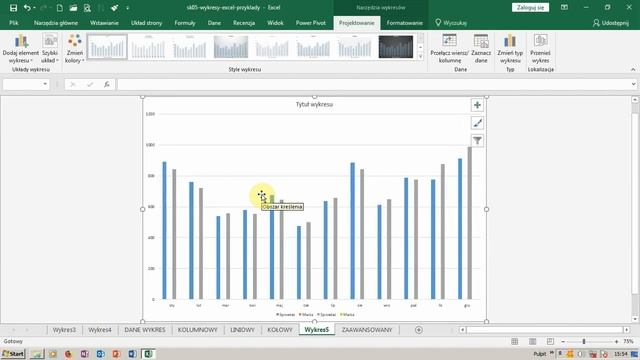This screenshot has width=640, height=360.
Task: Collapse the ribbon with the arrow
Action: click(633, 70)
